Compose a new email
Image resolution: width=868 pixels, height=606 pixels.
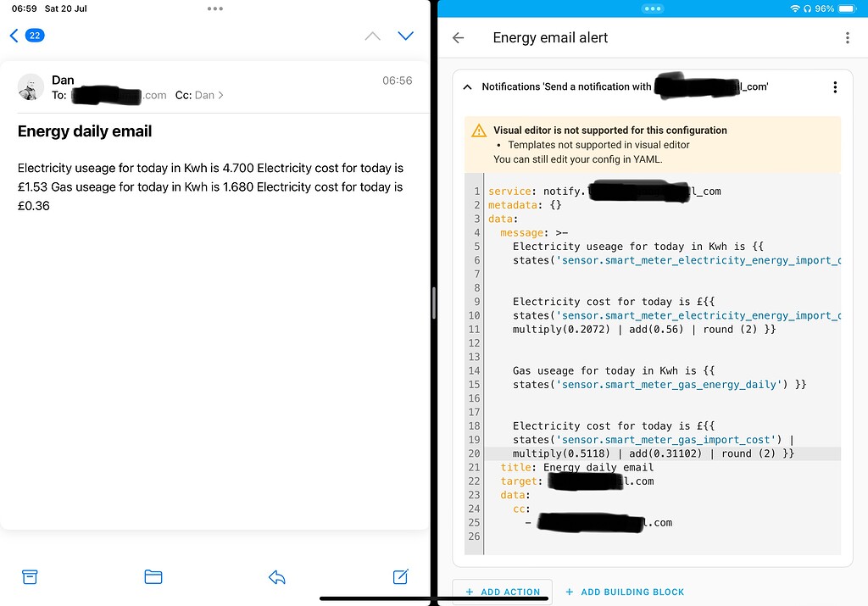[400, 577]
